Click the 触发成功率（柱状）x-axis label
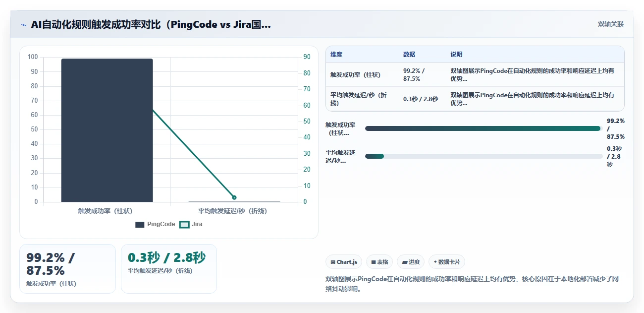 [106, 211]
